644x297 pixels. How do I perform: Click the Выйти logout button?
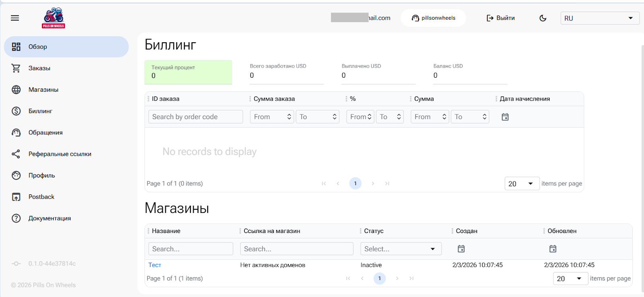click(x=501, y=18)
